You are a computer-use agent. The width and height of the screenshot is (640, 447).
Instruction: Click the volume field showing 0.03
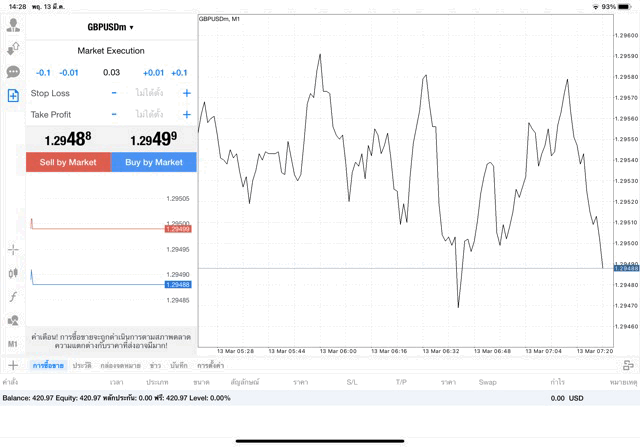click(x=111, y=72)
